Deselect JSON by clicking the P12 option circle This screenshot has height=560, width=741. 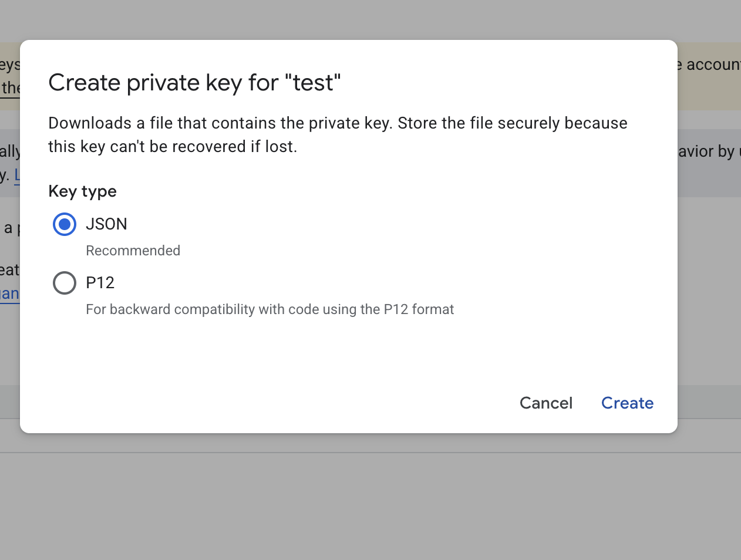[x=65, y=283]
